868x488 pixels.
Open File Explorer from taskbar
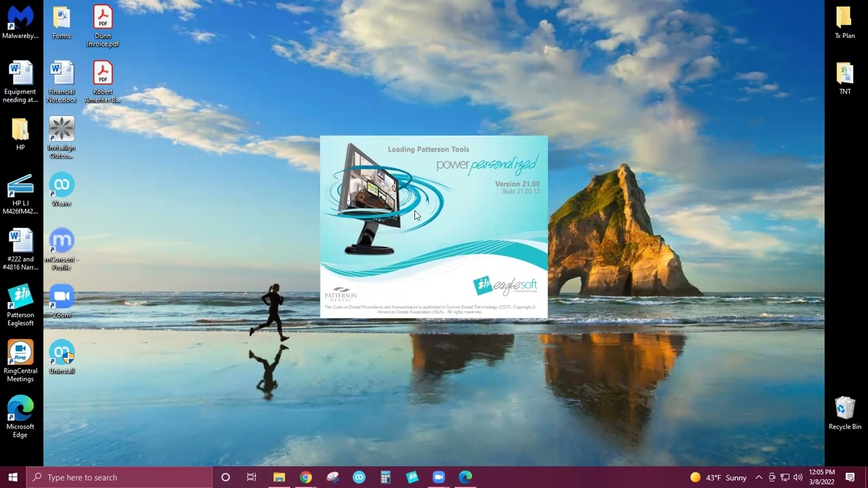click(x=279, y=477)
